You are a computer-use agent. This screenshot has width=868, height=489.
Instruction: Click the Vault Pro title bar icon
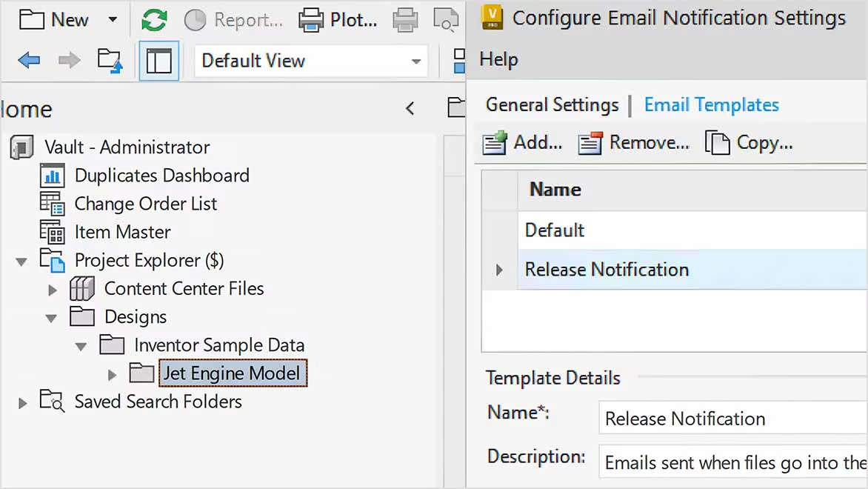pyautogui.click(x=492, y=16)
